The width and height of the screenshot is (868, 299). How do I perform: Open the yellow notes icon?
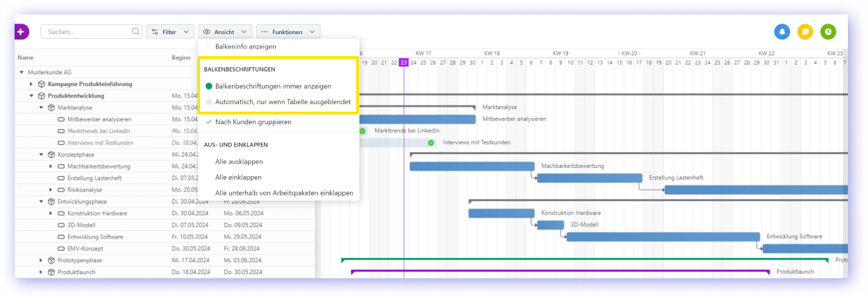click(805, 32)
